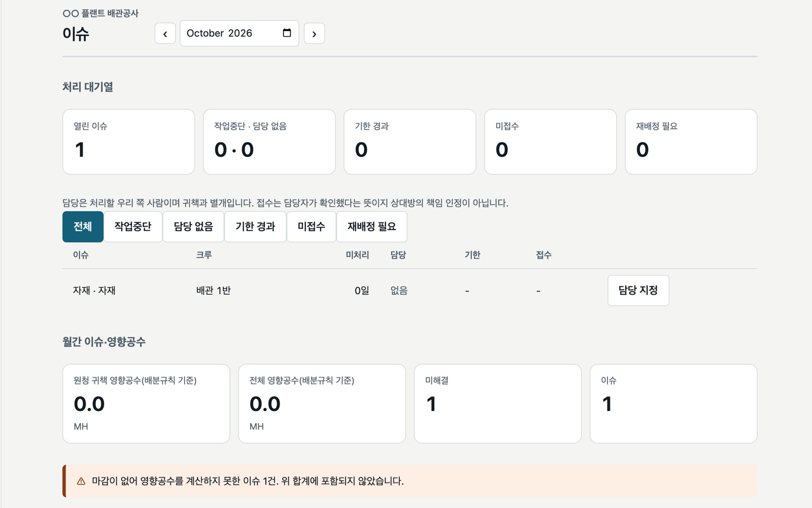Click the 없음 assignee cell
The width and height of the screenshot is (812, 508).
click(x=399, y=291)
